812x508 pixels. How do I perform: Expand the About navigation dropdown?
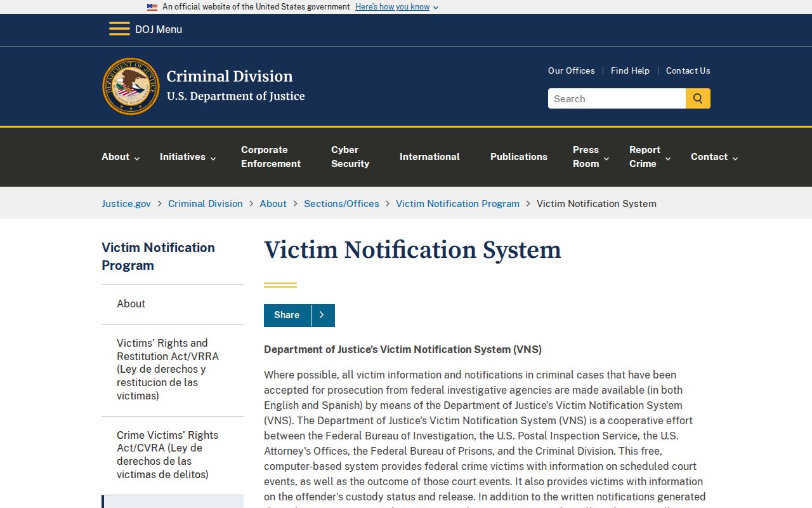121,157
